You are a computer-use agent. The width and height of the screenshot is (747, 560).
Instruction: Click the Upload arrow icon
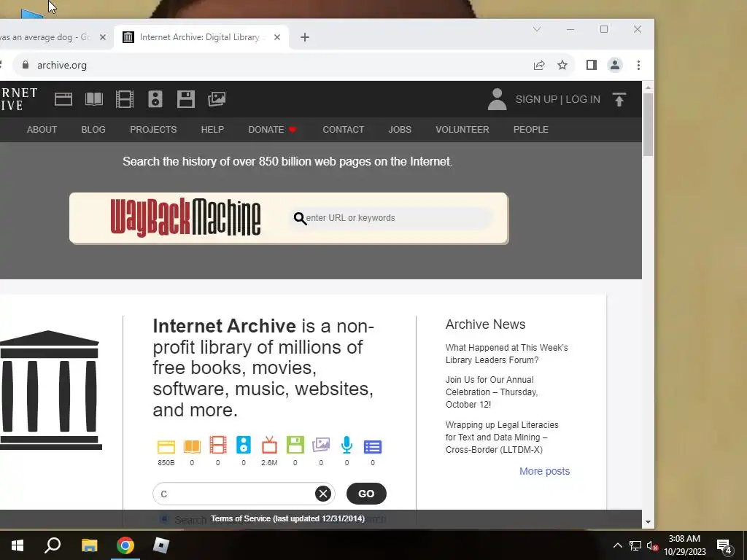(619, 99)
